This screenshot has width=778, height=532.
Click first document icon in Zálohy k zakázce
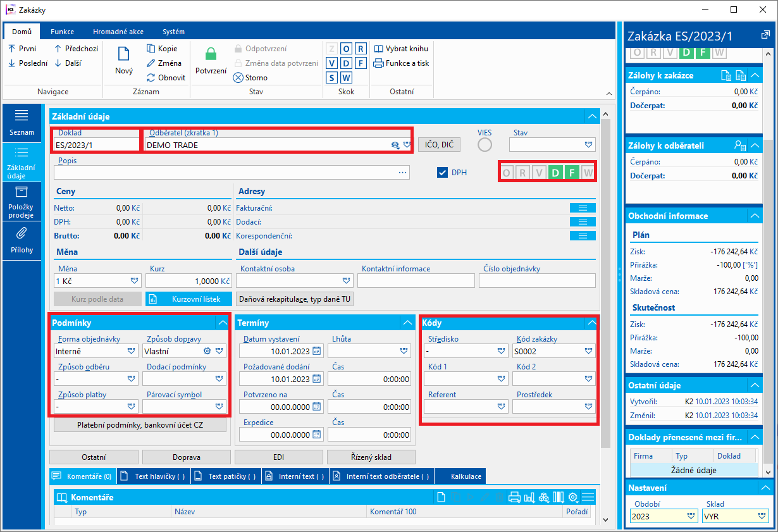click(x=727, y=75)
